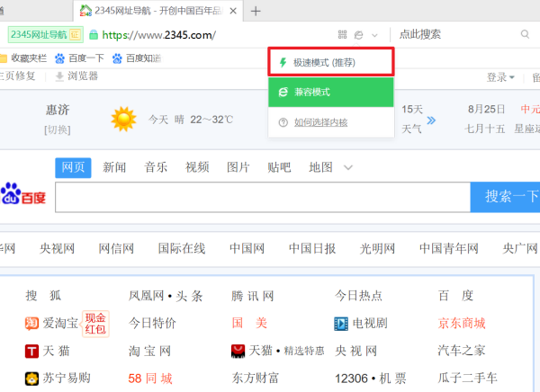Open 京东商城 link
The height and width of the screenshot is (392, 540).
[462, 323]
